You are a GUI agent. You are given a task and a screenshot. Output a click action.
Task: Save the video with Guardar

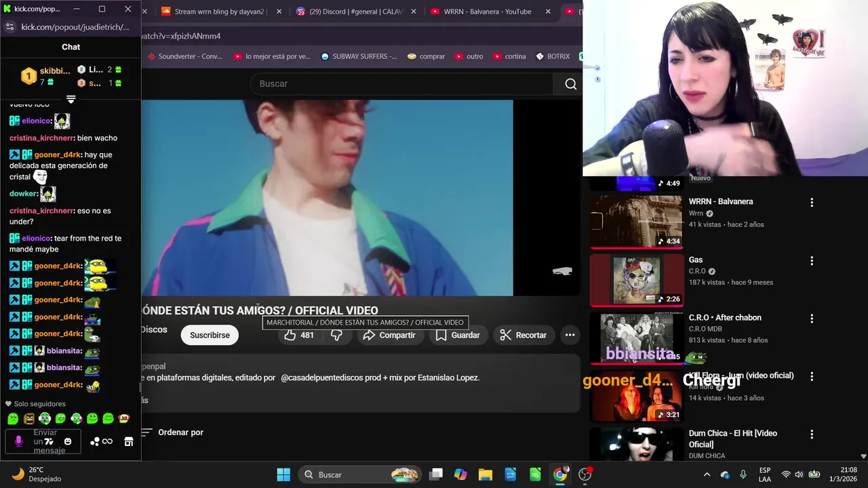point(458,335)
